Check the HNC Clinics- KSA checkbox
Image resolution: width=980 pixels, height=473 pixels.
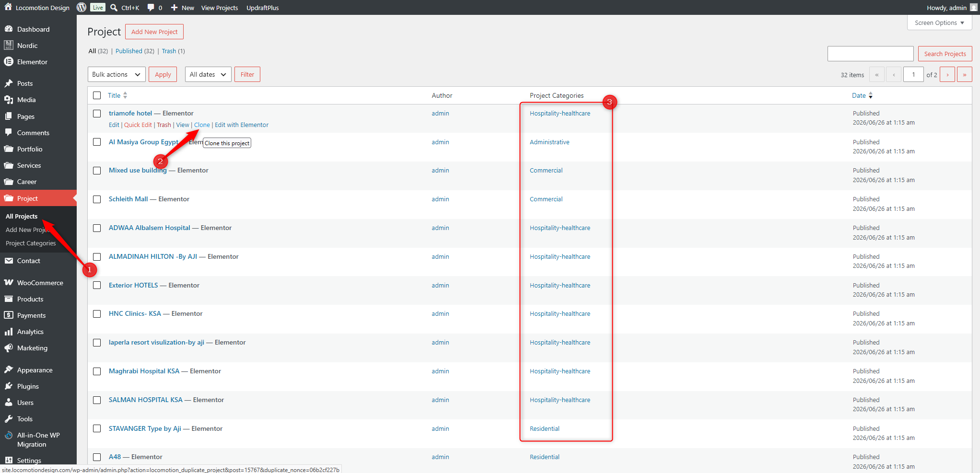pyautogui.click(x=97, y=314)
